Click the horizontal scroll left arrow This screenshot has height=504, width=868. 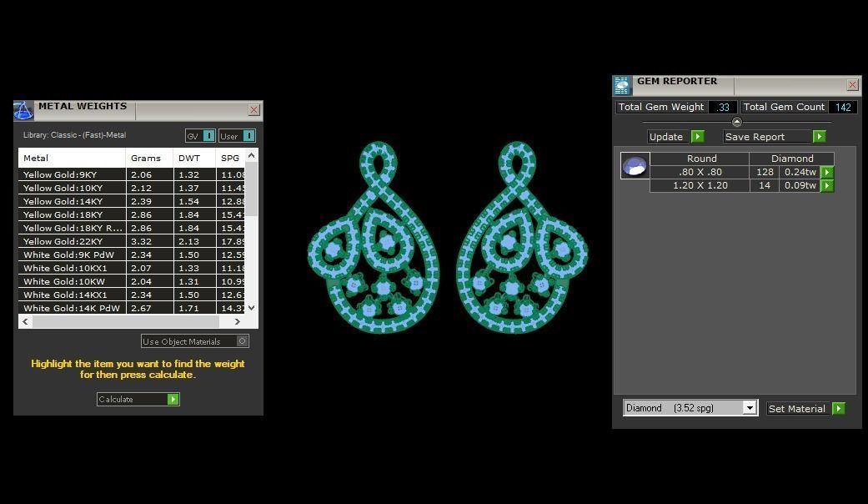tap(26, 321)
